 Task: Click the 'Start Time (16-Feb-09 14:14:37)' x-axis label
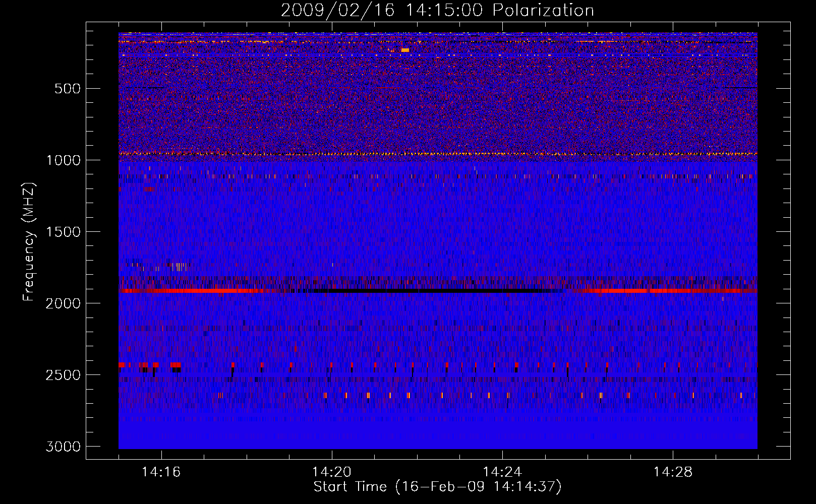[x=437, y=487]
